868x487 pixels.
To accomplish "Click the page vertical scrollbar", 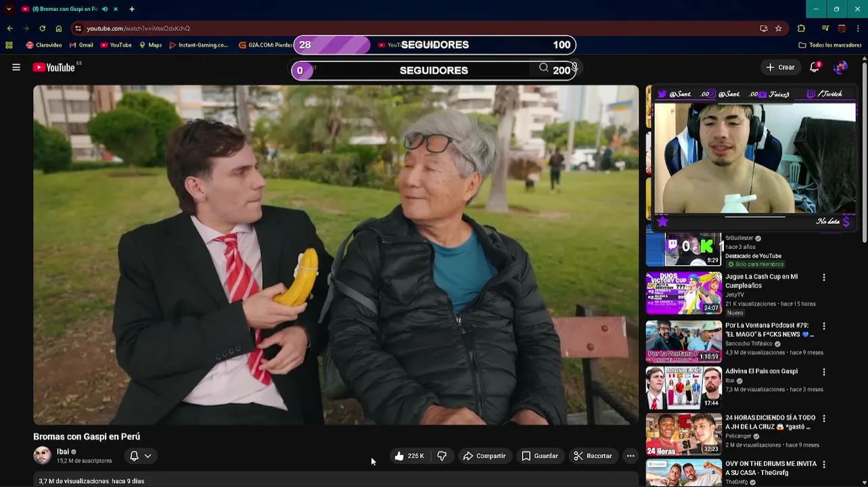I will [864, 152].
